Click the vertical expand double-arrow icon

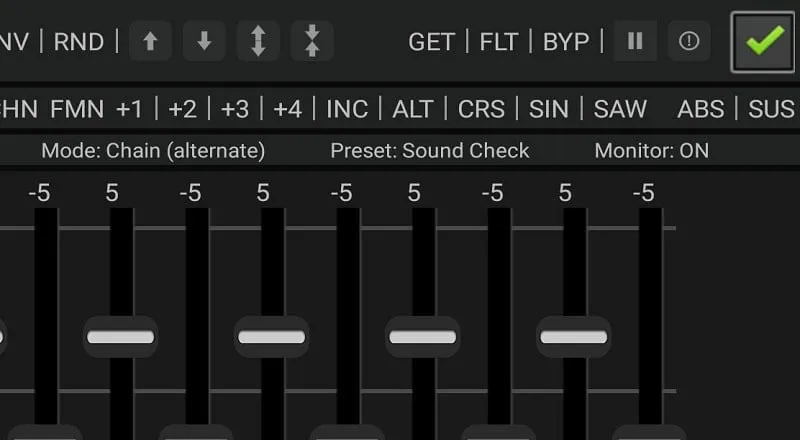tap(258, 41)
